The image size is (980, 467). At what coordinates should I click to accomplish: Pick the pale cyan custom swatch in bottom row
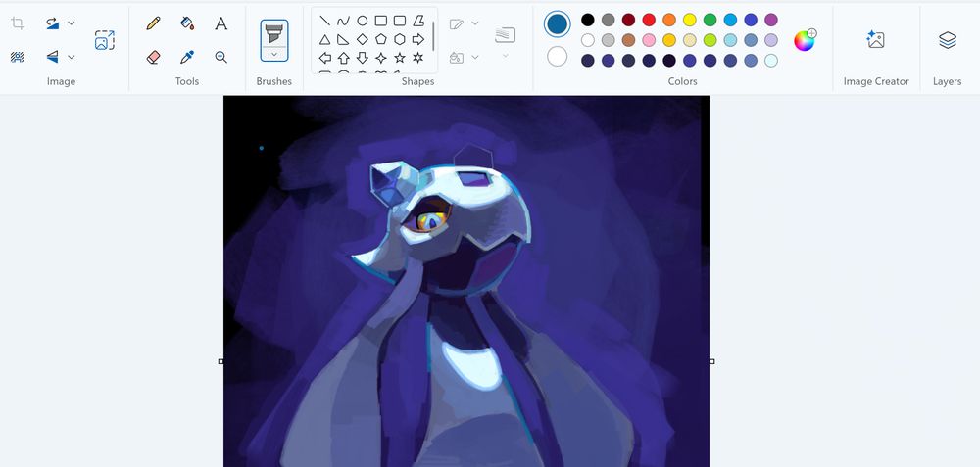771,61
